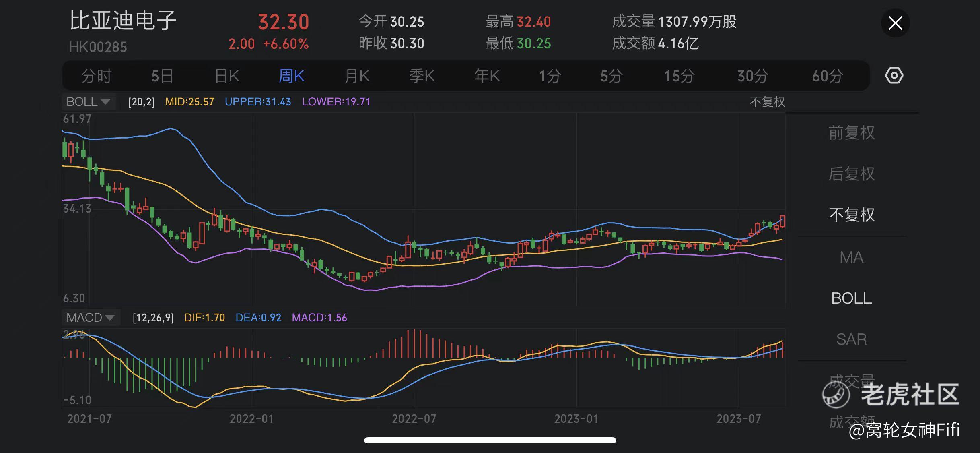Tap the bottom home indicator bar
Viewport: 980px width, 453px height.
pyautogui.click(x=490, y=440)
